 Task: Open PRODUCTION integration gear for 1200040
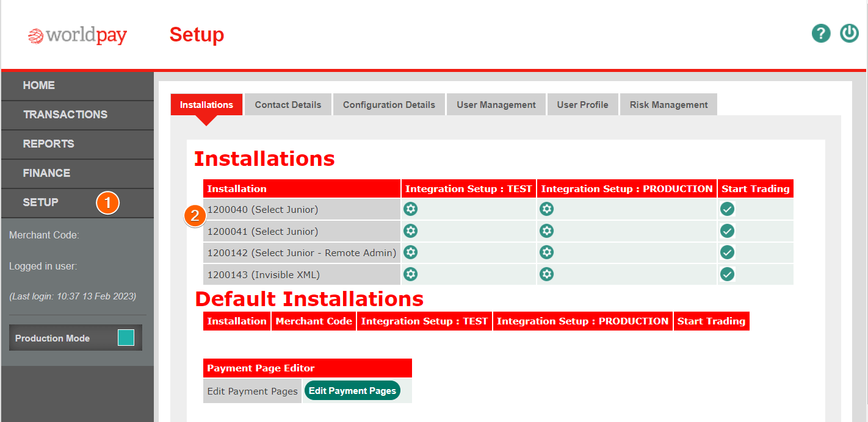[546, 209]
